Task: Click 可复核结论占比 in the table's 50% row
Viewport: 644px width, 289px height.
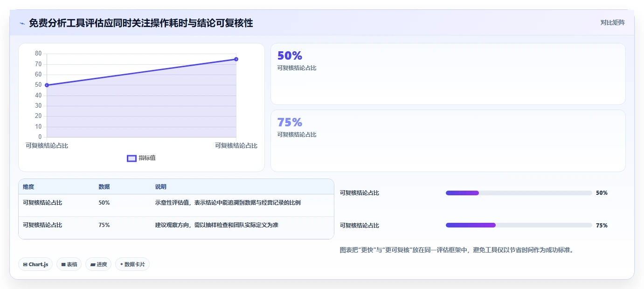Action: tap(42, 203)
